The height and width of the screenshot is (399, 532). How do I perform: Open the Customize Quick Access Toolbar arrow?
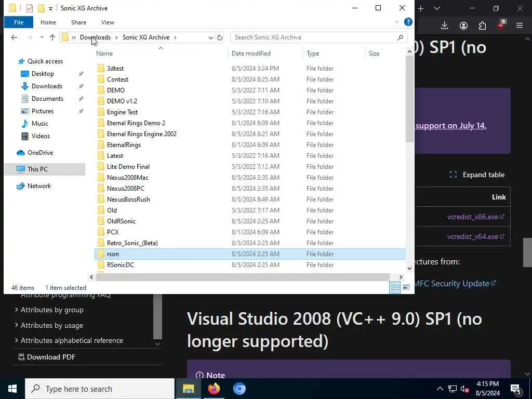point(50,8)
